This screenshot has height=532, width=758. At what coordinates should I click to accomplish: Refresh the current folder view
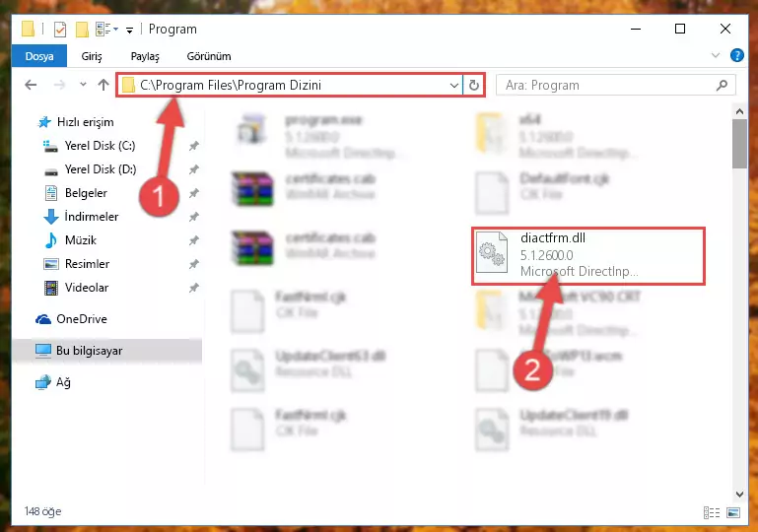pyautogui.click(x=474, y=85)
